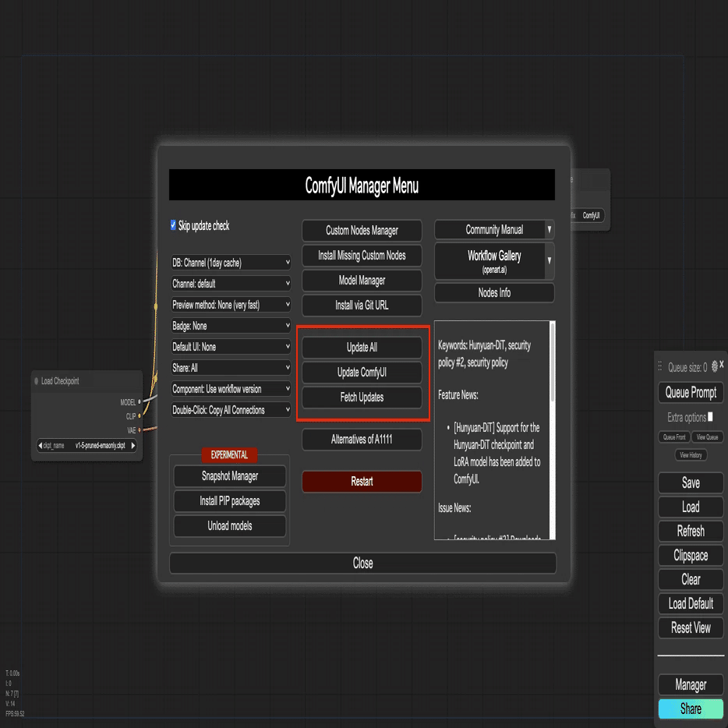728x728 pixels.
Task: Select next ckpt_name with right arrow
Action: tap(133, 446)
